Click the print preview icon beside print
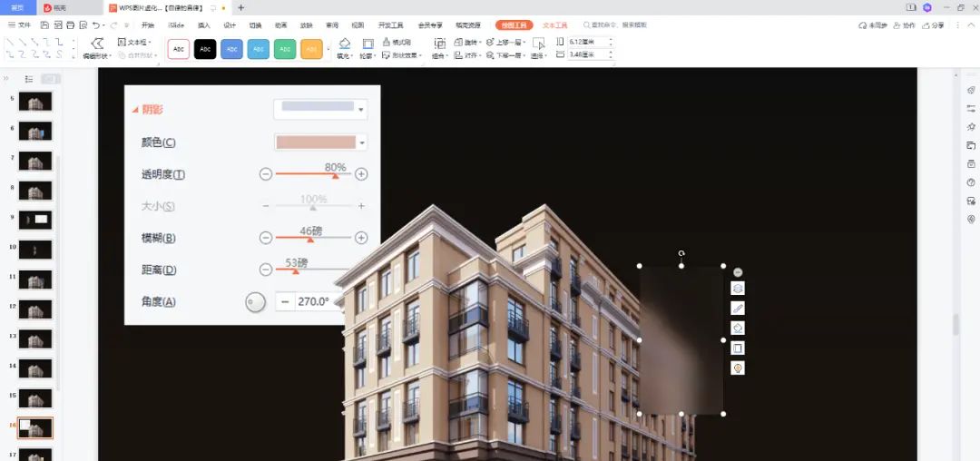The height and width of the screenshot is (461, 980). tap(83, 25)
